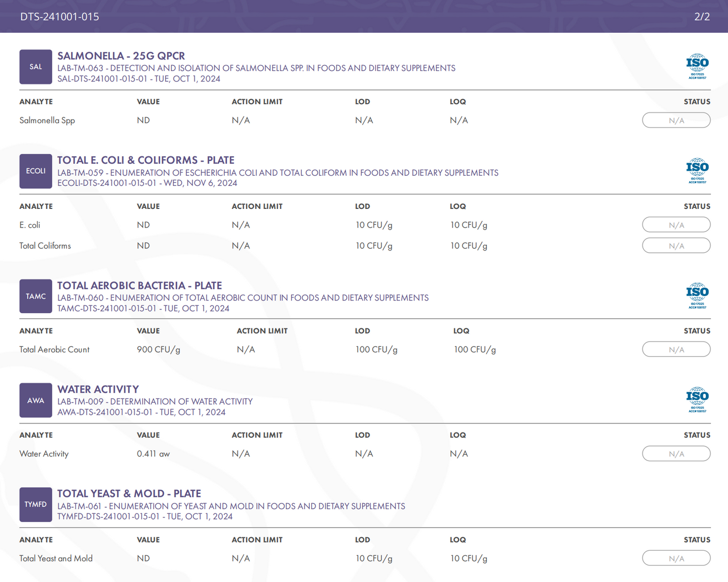Click the Salmonella Spp N/A status pill
Image resolution: width=728 pixels, height=582 pixels.
tap(676, 120)
